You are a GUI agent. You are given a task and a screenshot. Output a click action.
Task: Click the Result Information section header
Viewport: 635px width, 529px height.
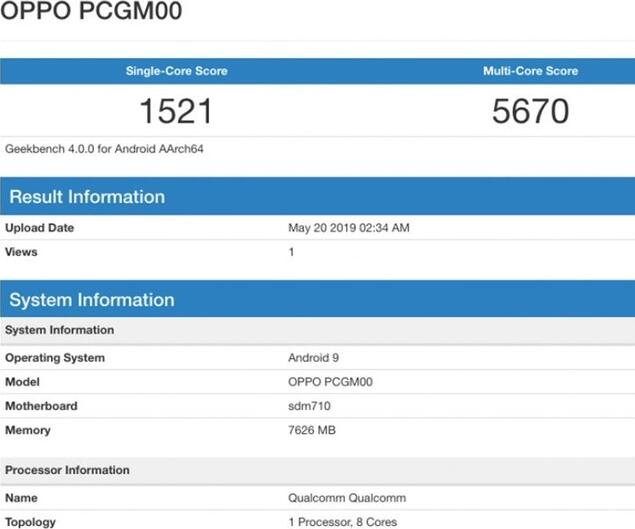318,196
